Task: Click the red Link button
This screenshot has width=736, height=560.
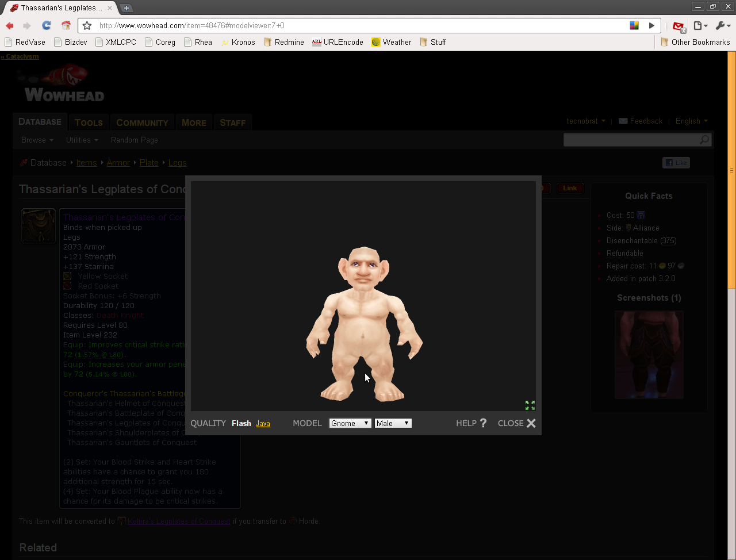Action: [x=570, y=188]
